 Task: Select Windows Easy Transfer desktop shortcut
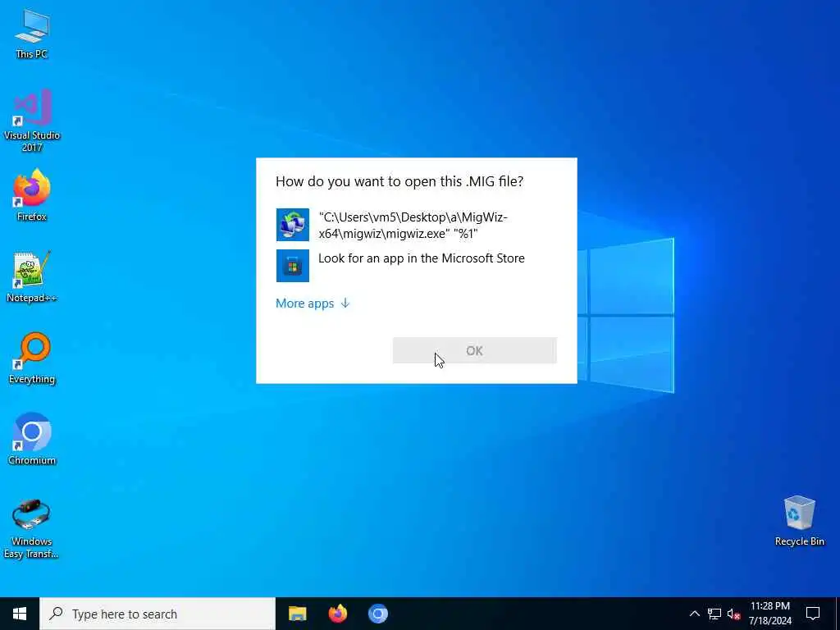tap(32, 529)
